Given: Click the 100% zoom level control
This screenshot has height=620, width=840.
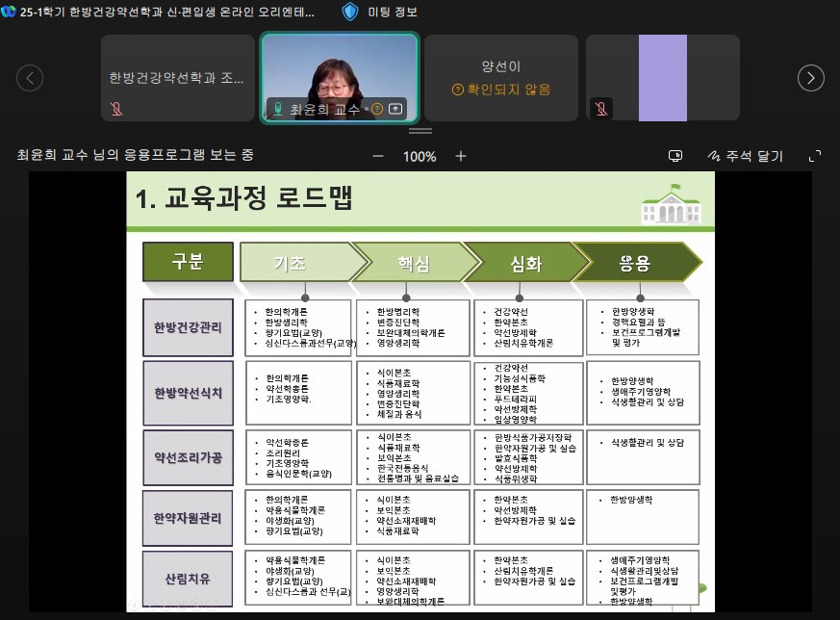Looking at the screenshot, I should coord(420,156).
